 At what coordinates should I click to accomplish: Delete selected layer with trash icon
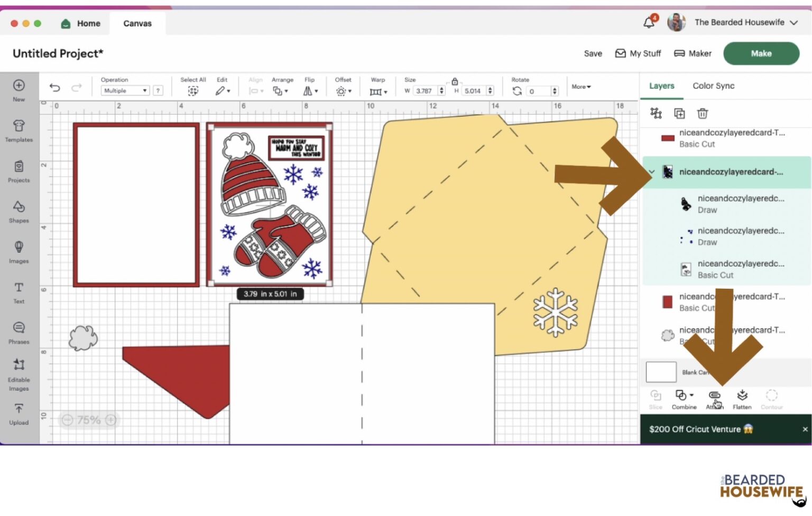(x=702, y=114)
